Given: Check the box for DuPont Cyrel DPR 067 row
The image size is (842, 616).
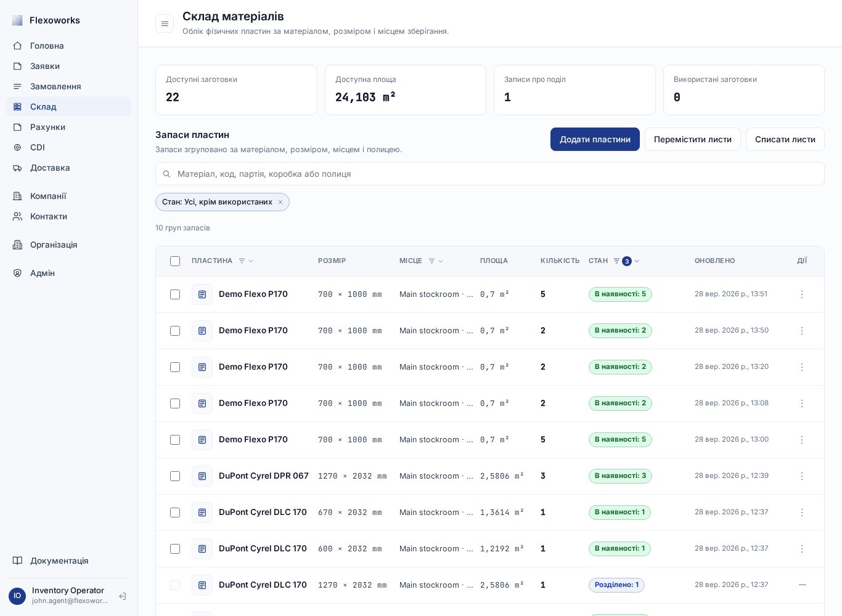Looking at the screenshot, I should (x=175, y=476).
